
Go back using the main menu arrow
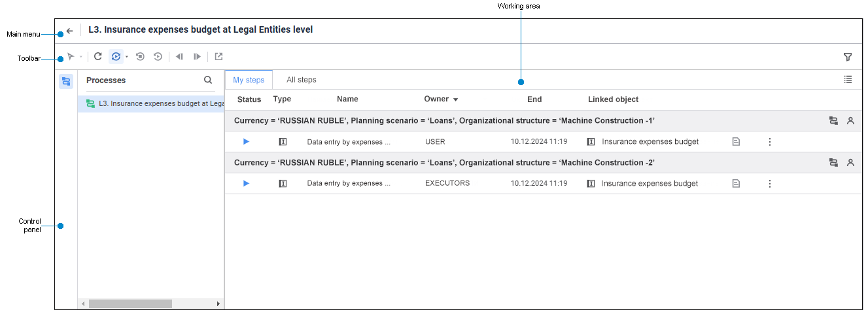coord(69,31)
